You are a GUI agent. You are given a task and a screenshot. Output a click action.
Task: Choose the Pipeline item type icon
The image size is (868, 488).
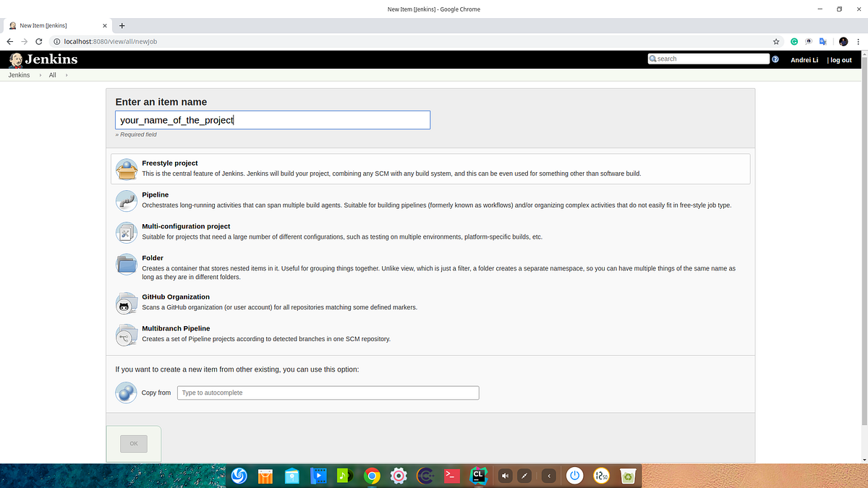[x=127, y=200]
